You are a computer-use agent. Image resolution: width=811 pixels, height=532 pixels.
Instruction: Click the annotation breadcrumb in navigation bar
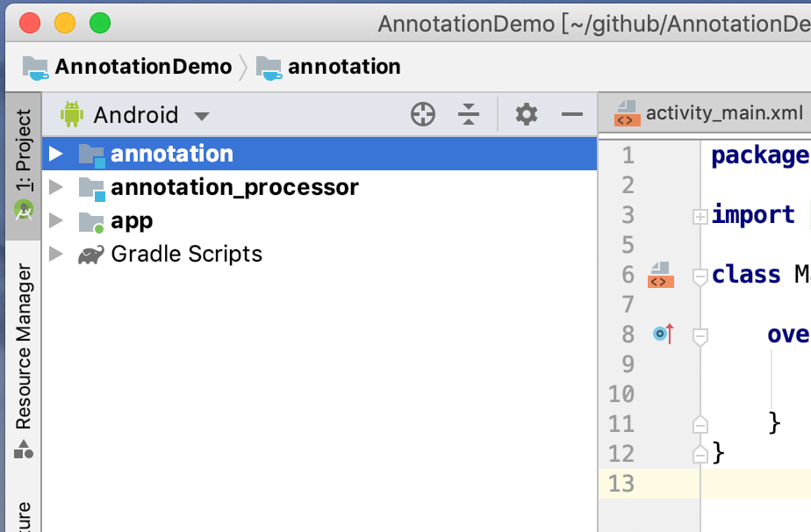[x=343, y=67]
